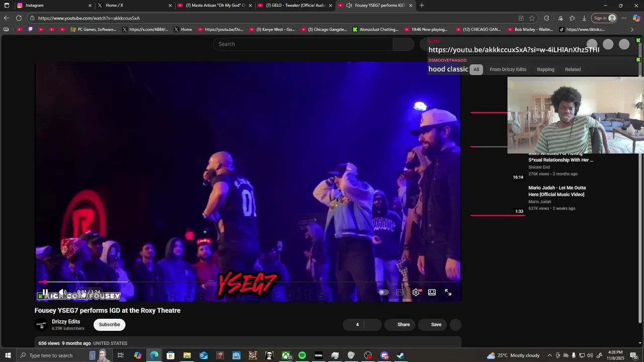Screen dimensions: 644x362
Task: Open the AlonzoJust Chatting bookmark
Action: click(376, 30)
